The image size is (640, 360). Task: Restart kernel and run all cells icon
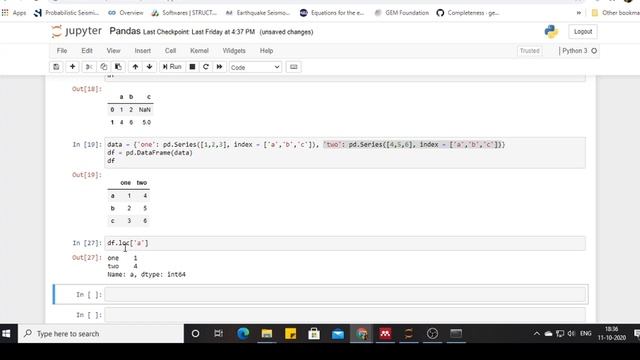pyautogui.click(x=219, y=67)
